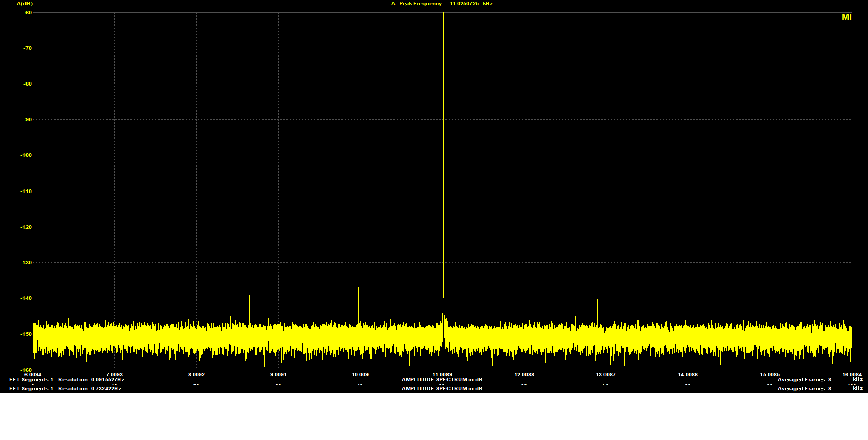Select the 11.0089 frequency axis label
This screenshot has width=868, height=440.
point(442,374)
